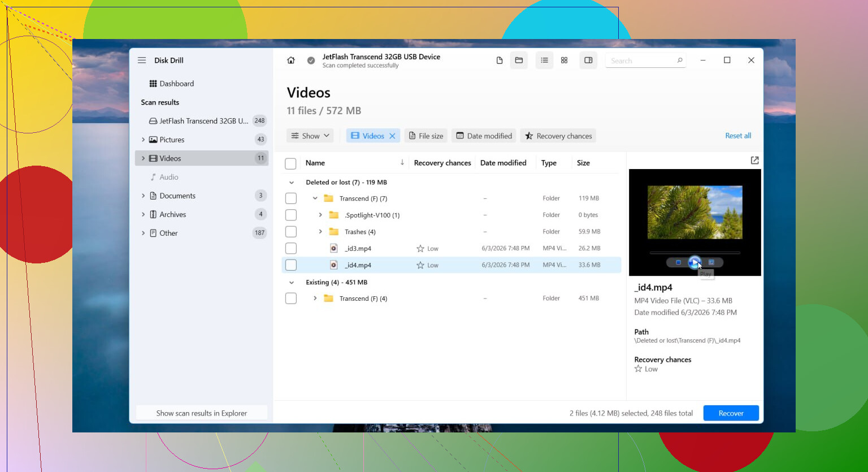
Task: Collapse the Deleted or lost group
Action: coord(292,183)
